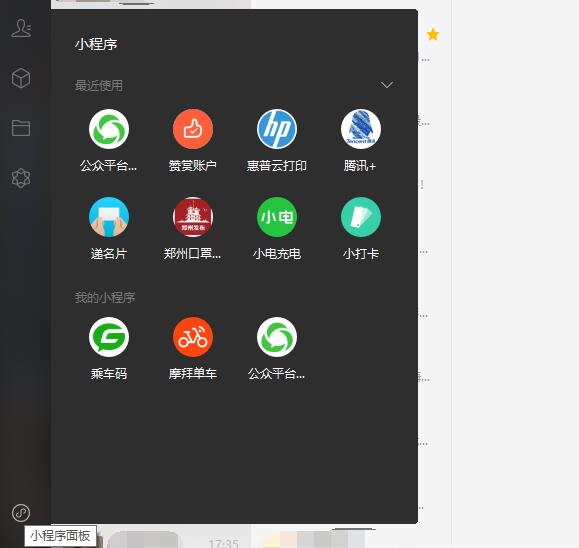This screenshot has height=548, width=579.
Task: Launch the 小电充电 mini program
Action: (277, 217)
